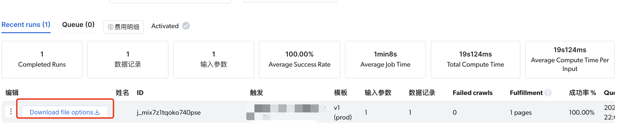Select the Total Compute Time card
This screenshot has height=138, width=644.
475,59
